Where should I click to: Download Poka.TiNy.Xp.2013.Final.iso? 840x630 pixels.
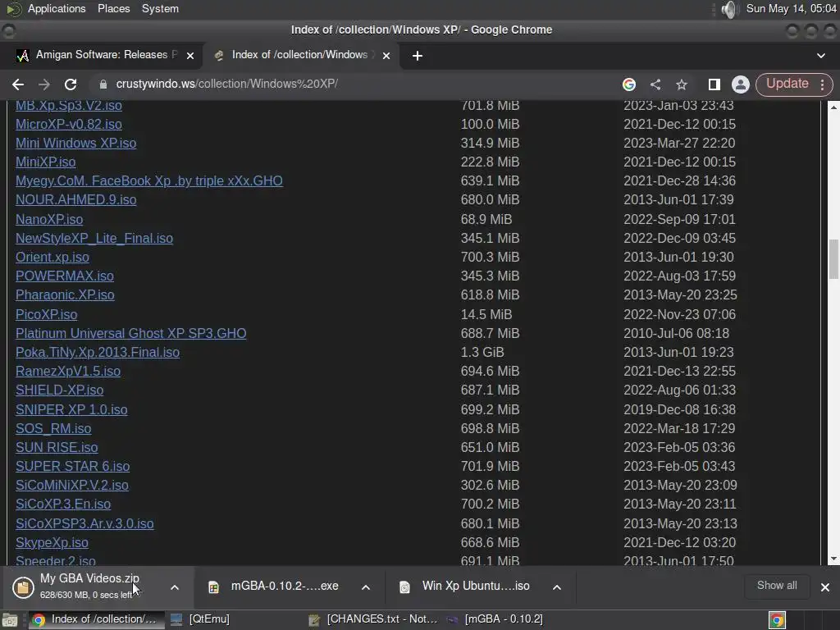[x=98, y=353]
